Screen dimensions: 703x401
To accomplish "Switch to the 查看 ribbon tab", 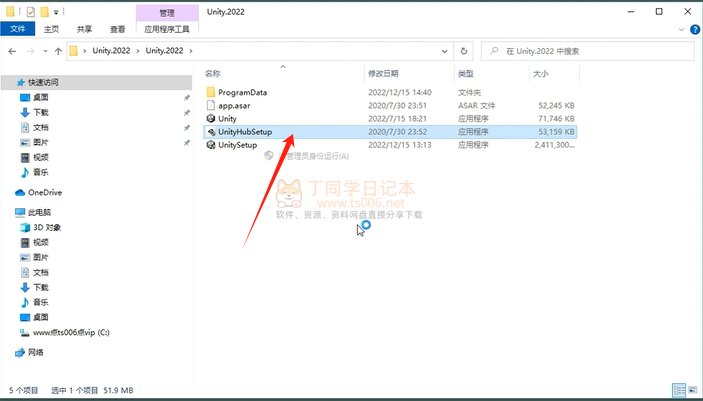I will 118,30.
